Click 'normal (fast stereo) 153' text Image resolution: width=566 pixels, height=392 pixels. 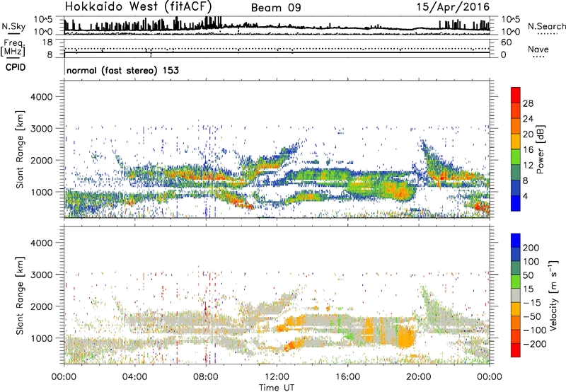[x=122, y=70]
